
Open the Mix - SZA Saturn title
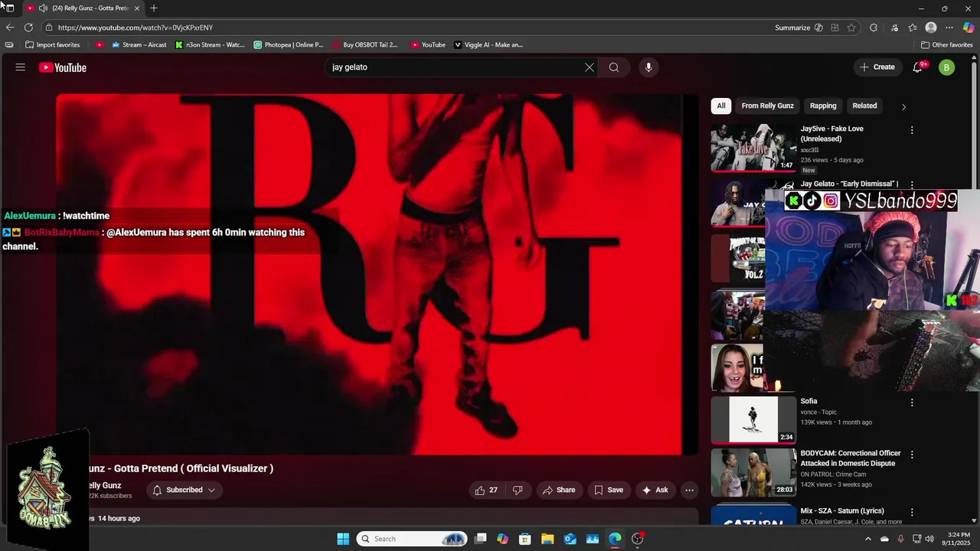(842, 510)
